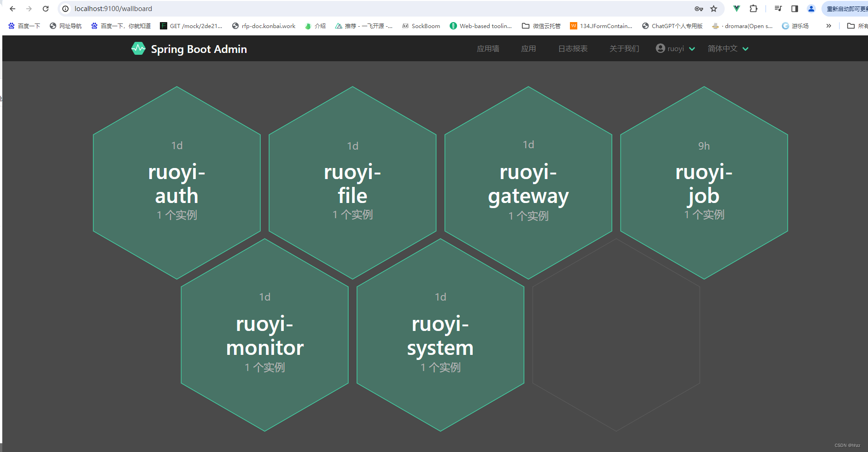The width and height of the screenshot is (868, 452).
Task: Open the ruoyi-system application hexagon
Action: 440,335
